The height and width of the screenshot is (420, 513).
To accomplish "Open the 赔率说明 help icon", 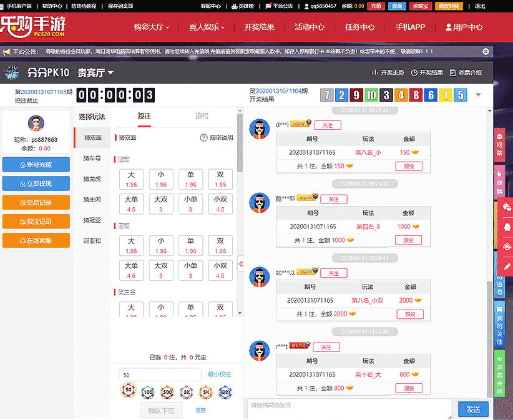I will tap(203, 138).
